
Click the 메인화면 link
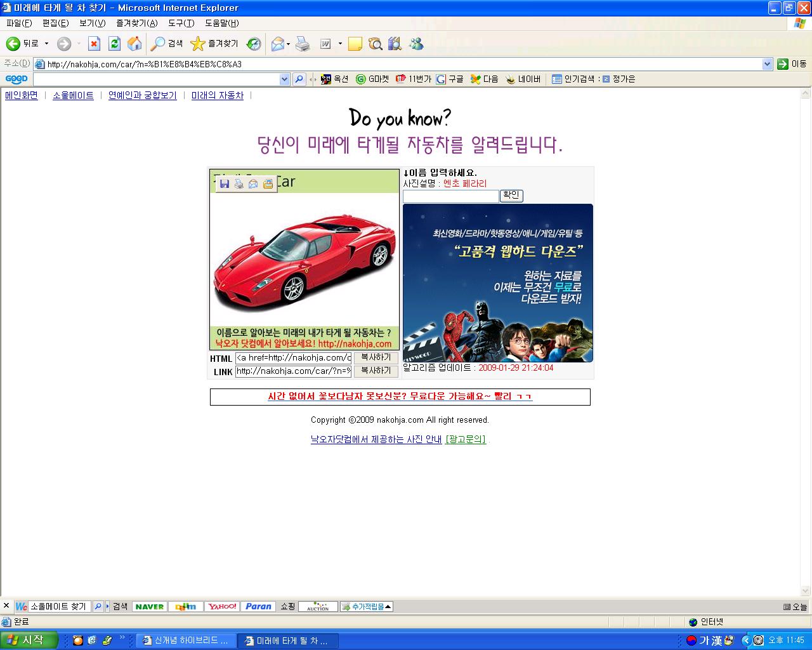coord(22,95)
